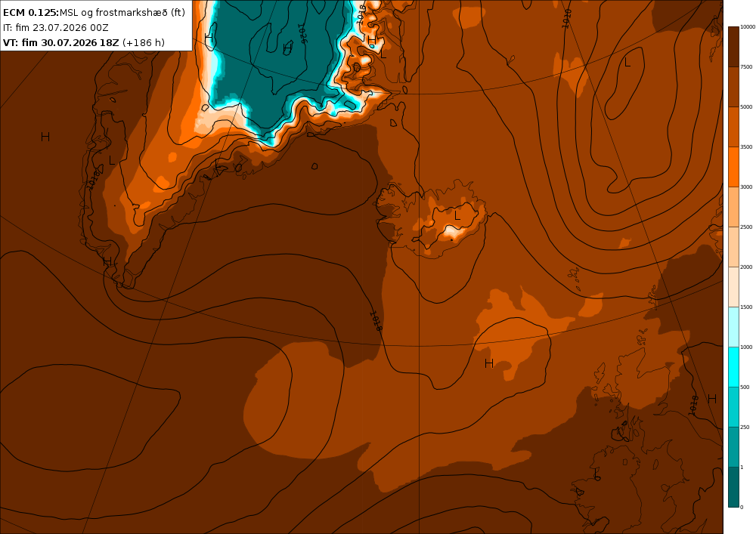This screenshot has width=756, height=534.
Task: Select the bright cyan 500–1000 legend swatch
Action: 733,366
